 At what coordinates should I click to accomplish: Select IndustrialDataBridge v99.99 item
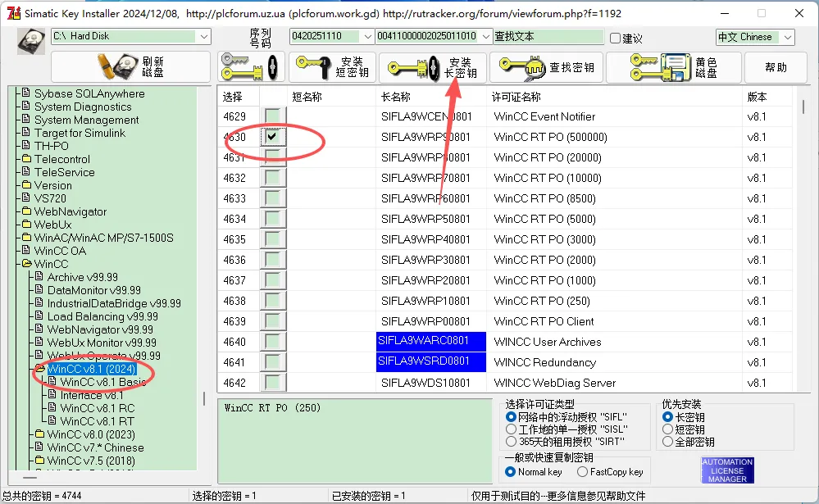[x=114, y=303]
